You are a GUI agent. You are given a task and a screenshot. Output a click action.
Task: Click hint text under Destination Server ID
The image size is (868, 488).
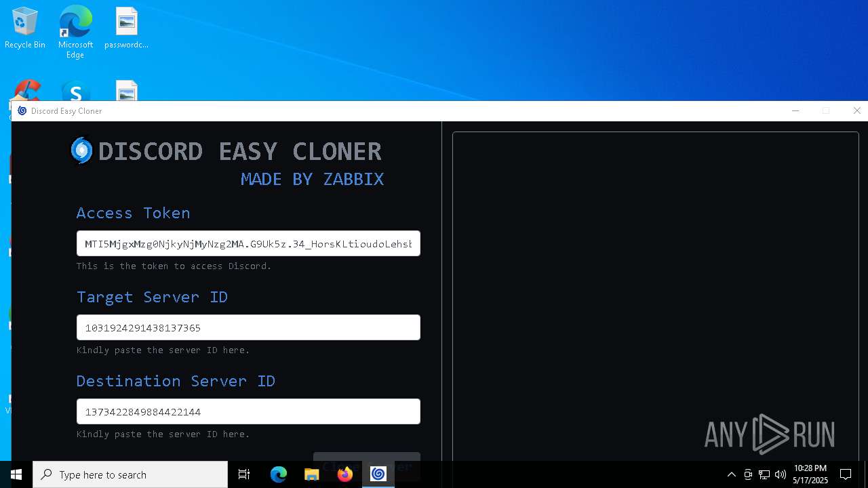[163, 434]
